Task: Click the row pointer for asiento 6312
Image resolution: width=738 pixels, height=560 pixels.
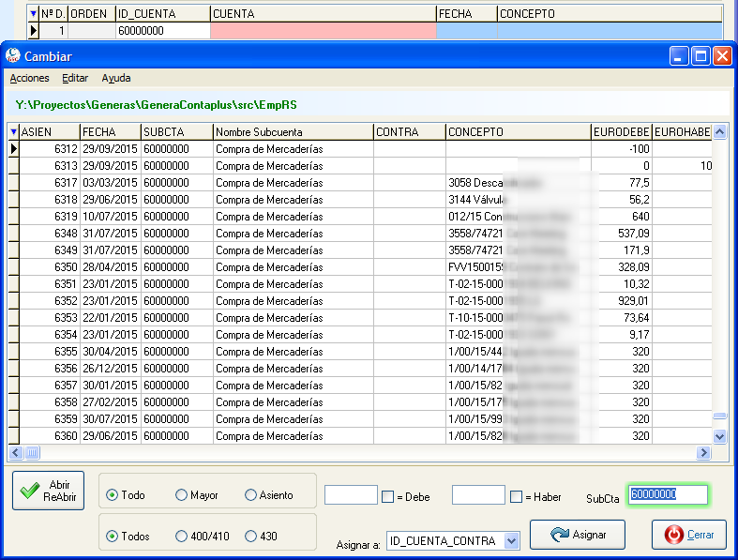Action: point(14,149)
